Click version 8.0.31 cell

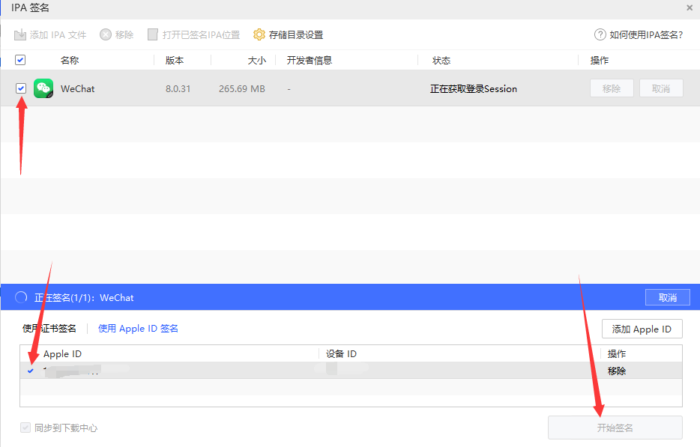pos(178,89)
